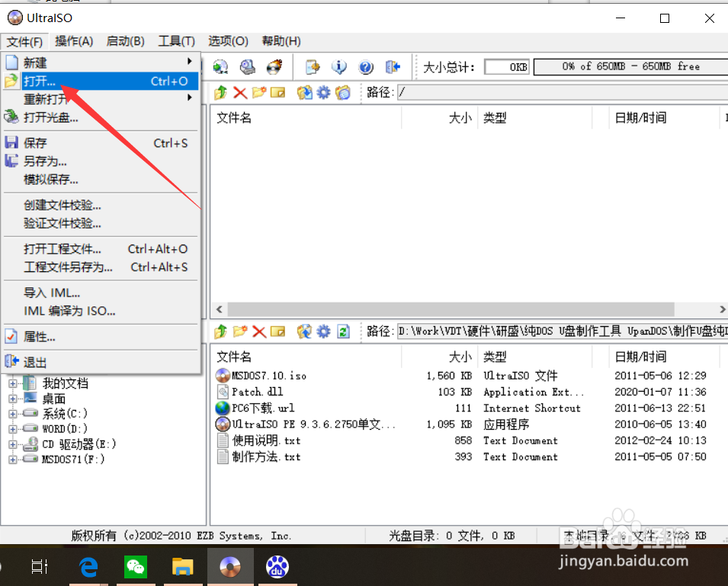Click the burn CD/DVD image flame icon
The image size is (728, 586).
point(274,67)
